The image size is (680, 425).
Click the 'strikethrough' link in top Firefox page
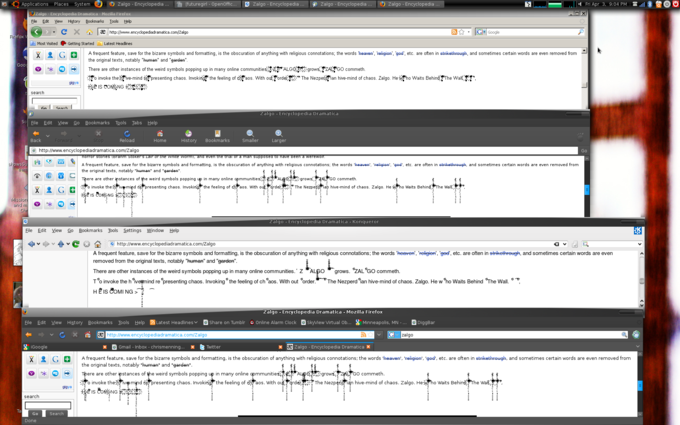[x=453, y=53]
